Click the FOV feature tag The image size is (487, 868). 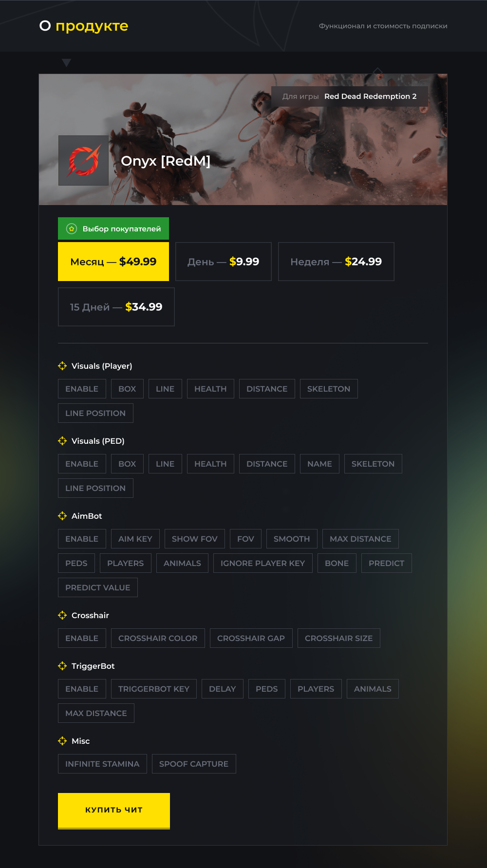(x=245, y=539)
